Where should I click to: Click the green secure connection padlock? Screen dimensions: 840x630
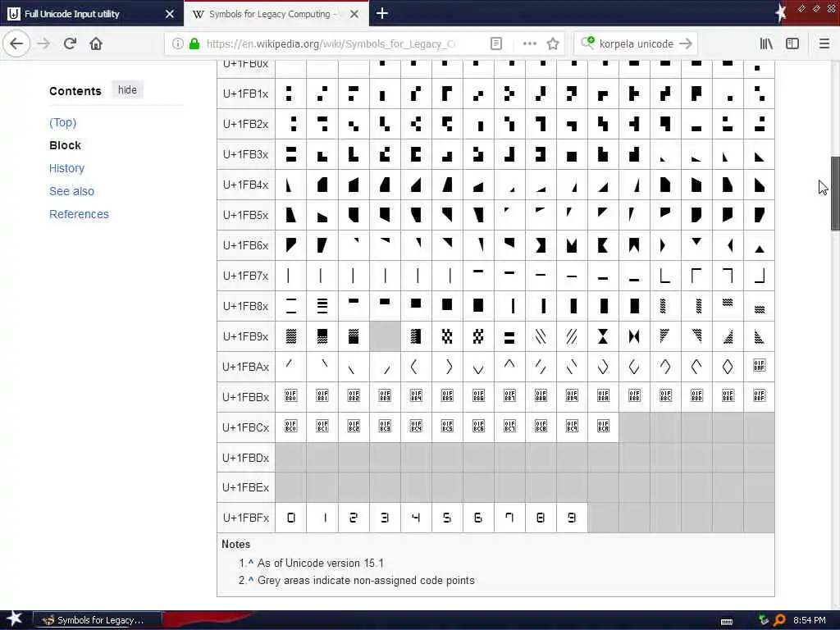click(x=194, y=43)
